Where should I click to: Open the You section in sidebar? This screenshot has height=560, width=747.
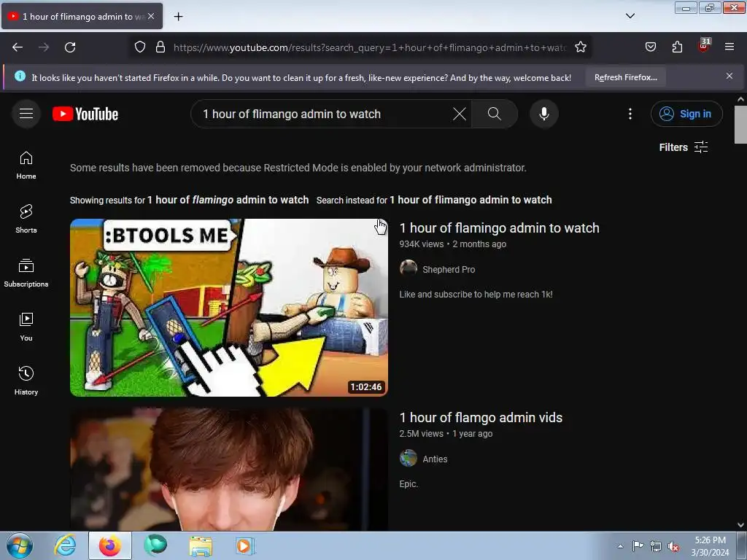pos(26,327)
